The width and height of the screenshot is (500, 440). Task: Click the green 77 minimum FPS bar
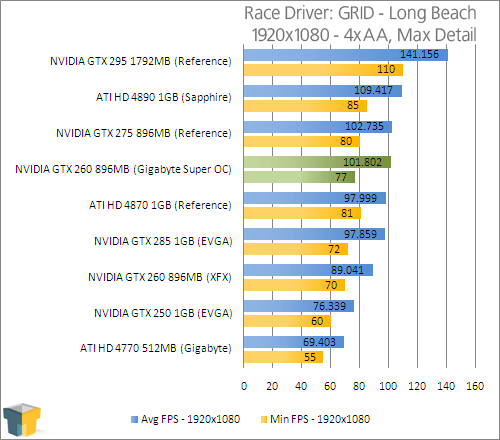299,177
